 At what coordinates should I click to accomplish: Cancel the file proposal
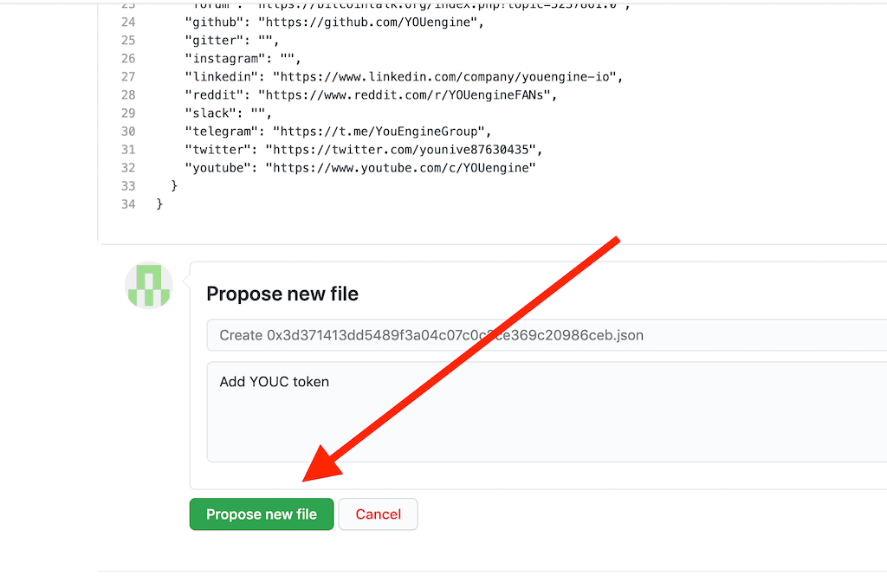click(378, 514)
